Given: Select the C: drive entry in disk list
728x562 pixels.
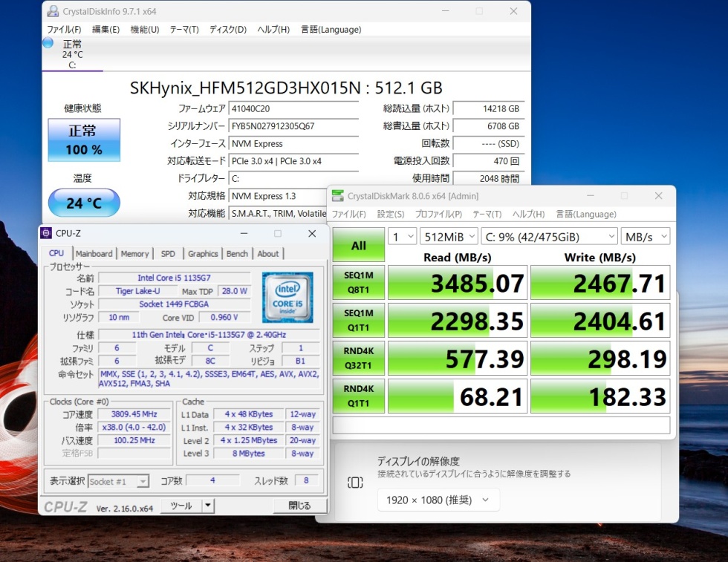Looking at the screenshot, I should (73, 54).
